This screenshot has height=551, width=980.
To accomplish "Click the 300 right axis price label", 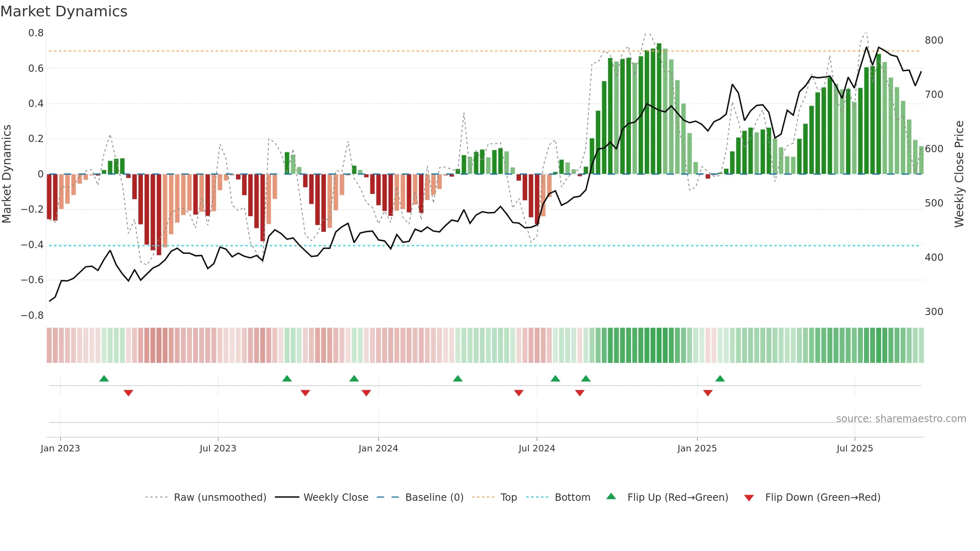I will (934, 312).
